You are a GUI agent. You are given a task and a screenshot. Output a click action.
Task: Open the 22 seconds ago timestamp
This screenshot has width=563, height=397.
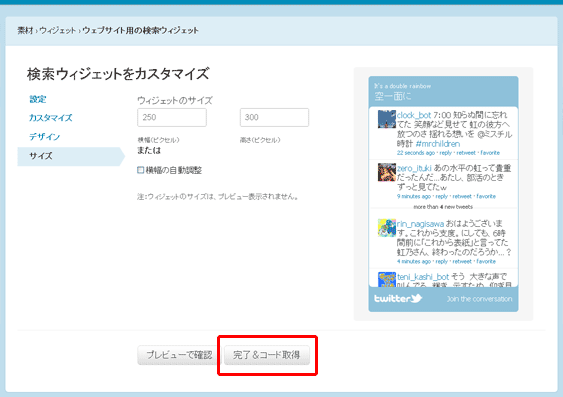tap(416, 153)
